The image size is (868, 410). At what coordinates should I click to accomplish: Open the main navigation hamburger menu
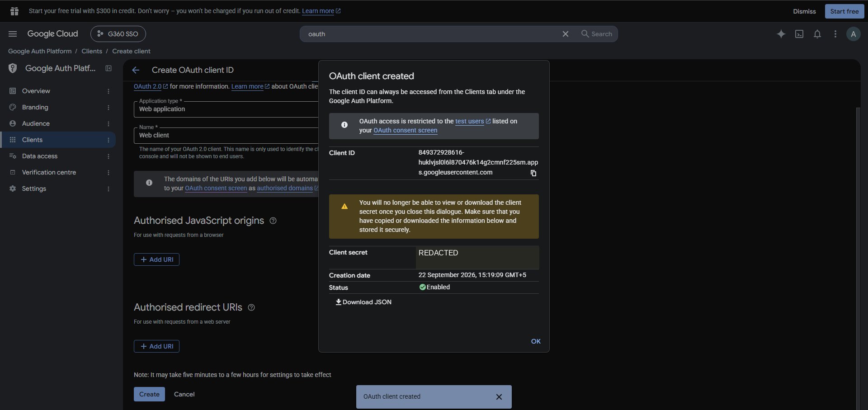pos(13,34)
